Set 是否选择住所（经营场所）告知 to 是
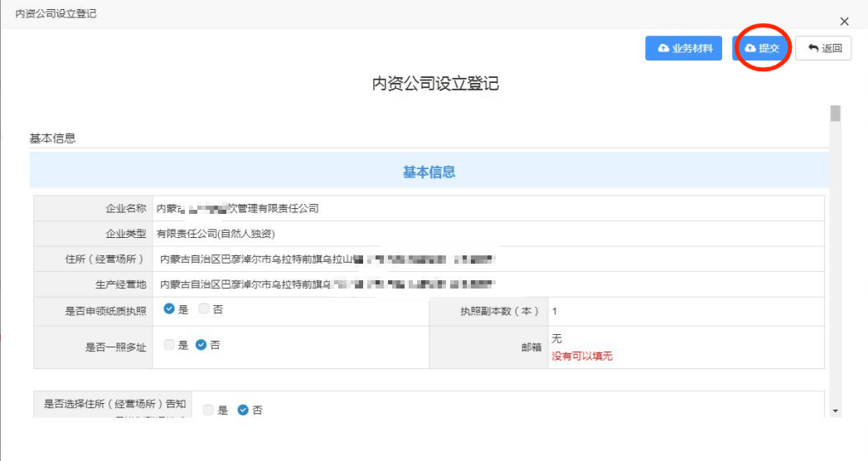The image size is (868, 461). tap(208, 410)
